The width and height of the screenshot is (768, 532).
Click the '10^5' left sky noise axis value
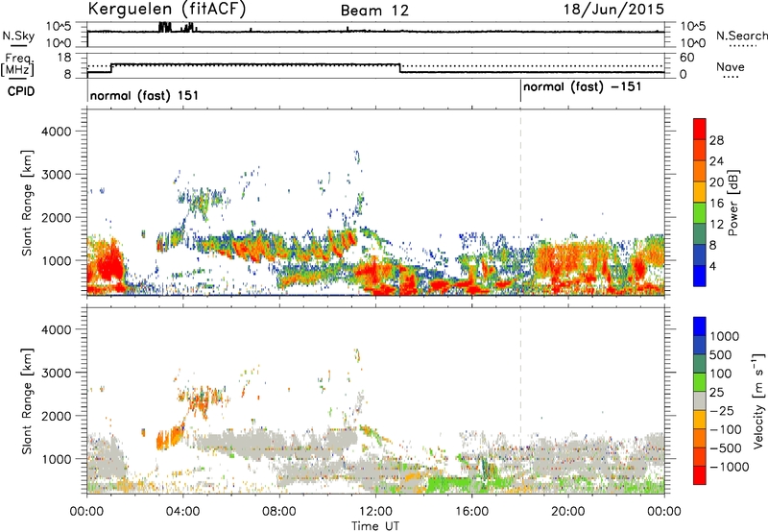pos(59,26)
